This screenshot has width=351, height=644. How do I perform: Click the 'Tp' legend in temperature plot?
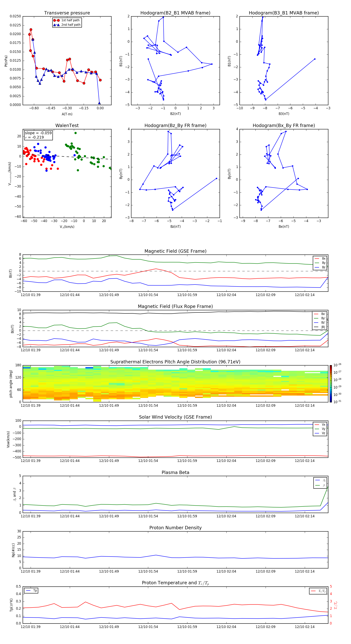tap(31, 591)
